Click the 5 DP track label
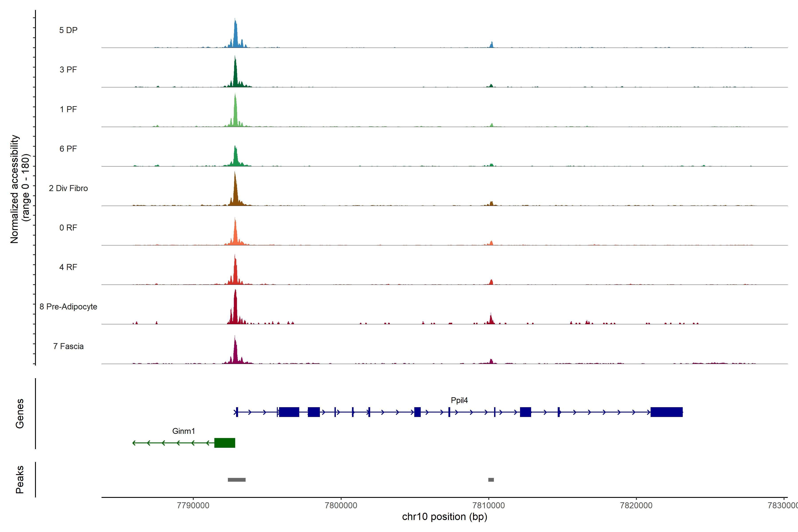Image resolution: width=798 pixels, height=532 pixels. pos(68,30)
